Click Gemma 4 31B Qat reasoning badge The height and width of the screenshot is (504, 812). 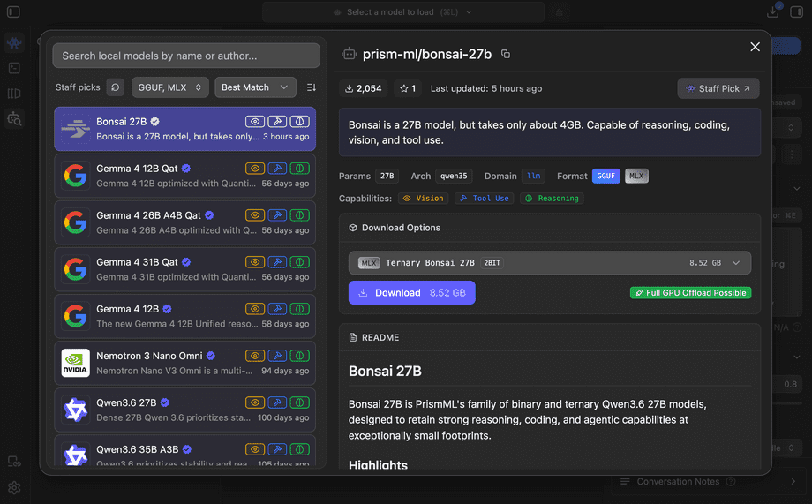299,262
